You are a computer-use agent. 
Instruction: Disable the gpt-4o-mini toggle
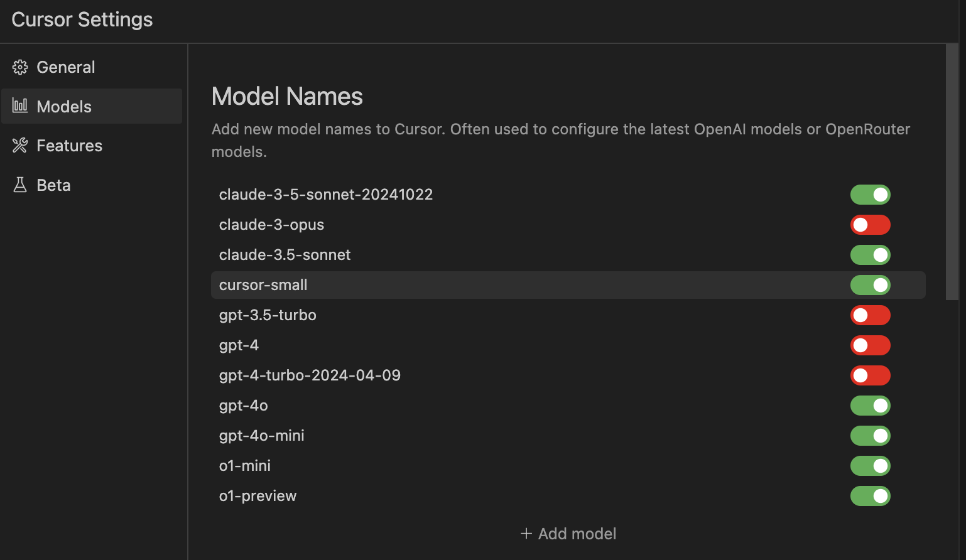(871, 436)
